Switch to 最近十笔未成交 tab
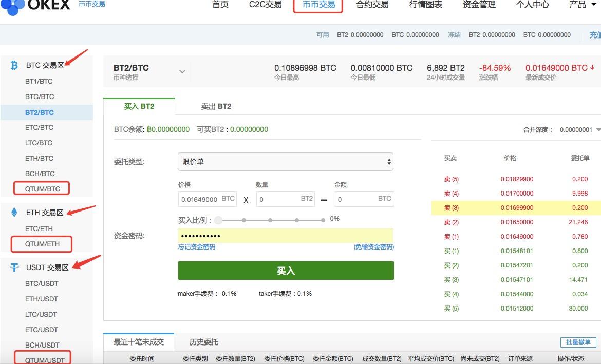Image resolution: width=601 pixels, height=364 pixels. point(139,342)
